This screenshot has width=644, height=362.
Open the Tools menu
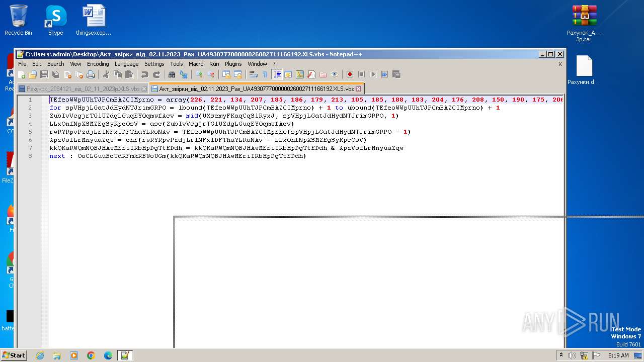(177, 64)
